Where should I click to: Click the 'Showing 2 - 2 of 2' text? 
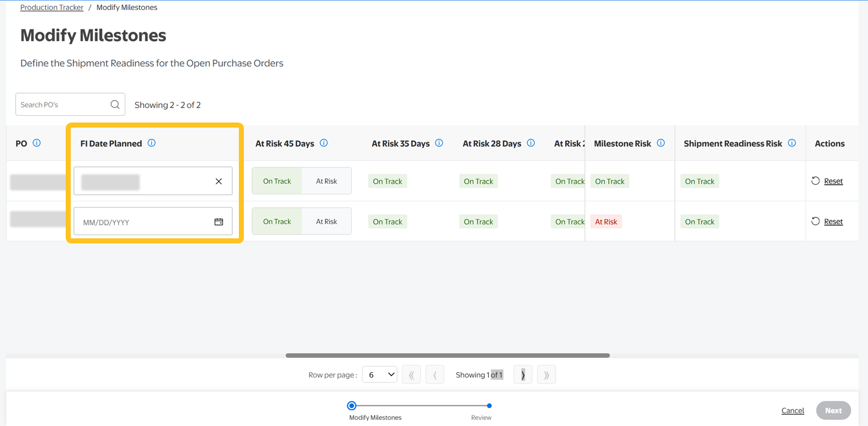click(168, 105)
